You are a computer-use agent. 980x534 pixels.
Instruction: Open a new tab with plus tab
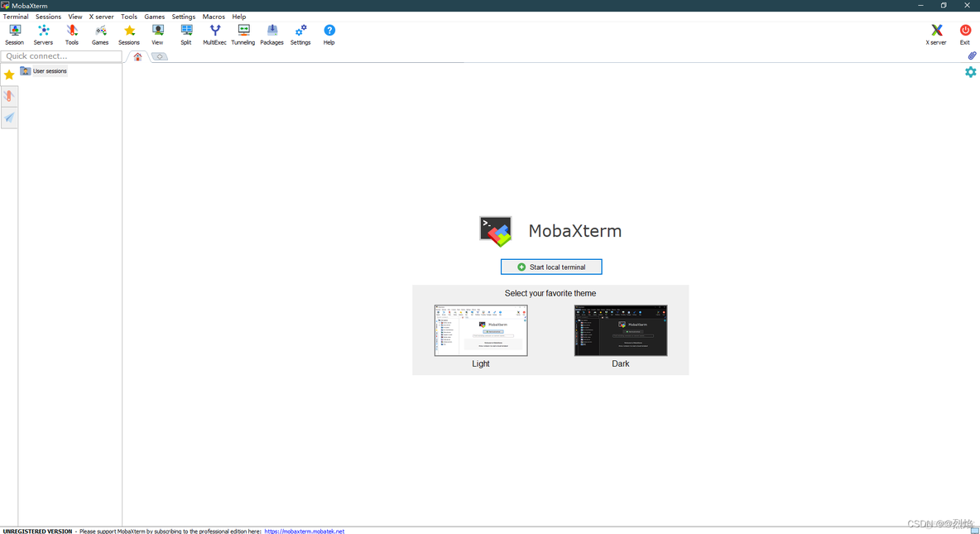pyautogui.click(x=160, y=57)
